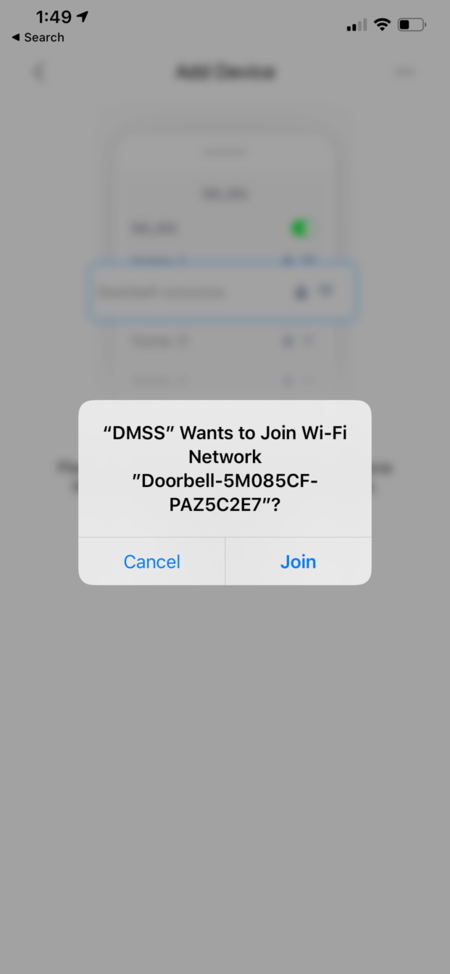Tap the cellular signal bars icon

tap(356, 25)
